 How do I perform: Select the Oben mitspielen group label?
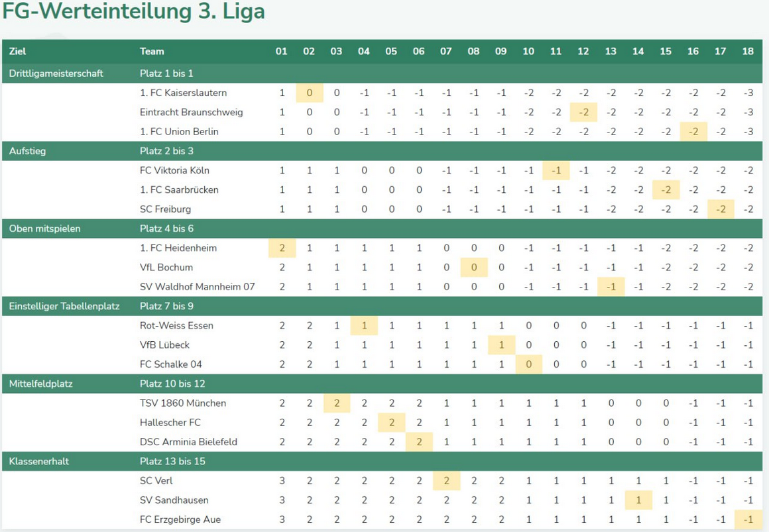tap(45, 229)
